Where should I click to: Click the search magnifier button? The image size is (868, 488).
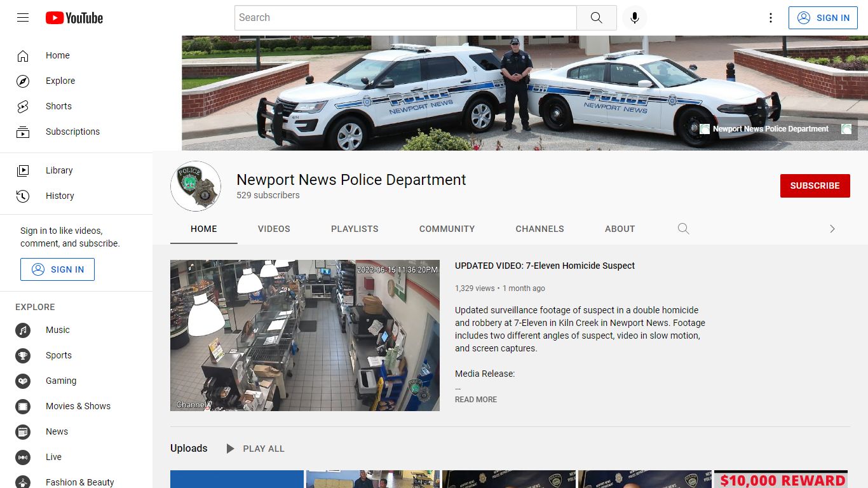(x=596, y=18)
